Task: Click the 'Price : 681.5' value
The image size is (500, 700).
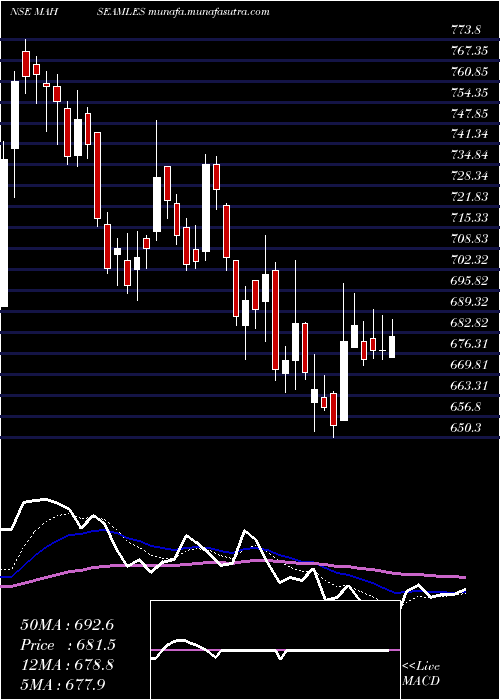Action: pyautogui.click(x=68, y=645)
